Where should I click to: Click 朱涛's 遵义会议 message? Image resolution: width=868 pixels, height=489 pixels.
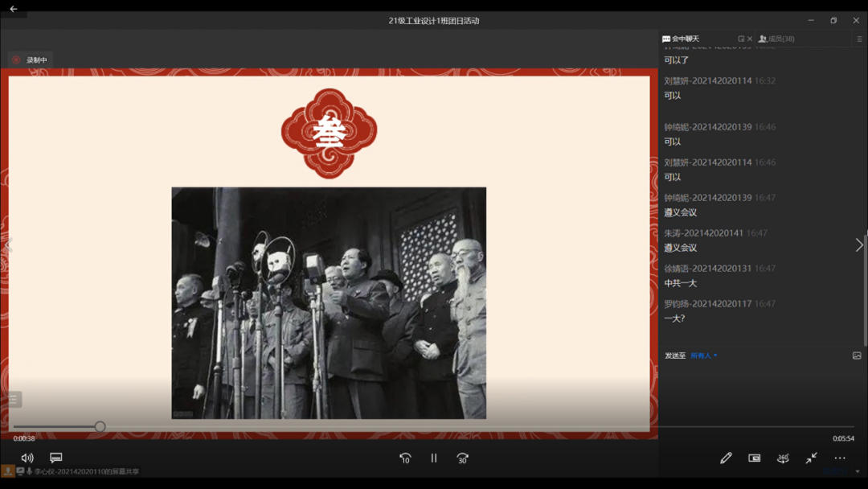pos(681,248)
